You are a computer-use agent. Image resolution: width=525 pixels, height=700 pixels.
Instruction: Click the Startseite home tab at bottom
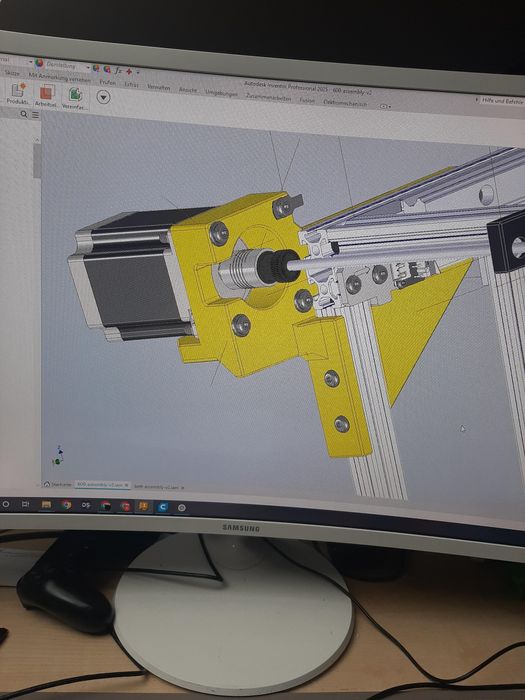pos(58,484)
